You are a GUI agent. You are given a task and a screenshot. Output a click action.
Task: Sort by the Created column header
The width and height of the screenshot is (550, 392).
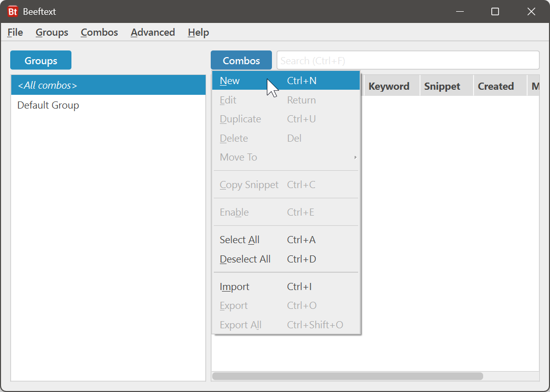pos(500,86)
